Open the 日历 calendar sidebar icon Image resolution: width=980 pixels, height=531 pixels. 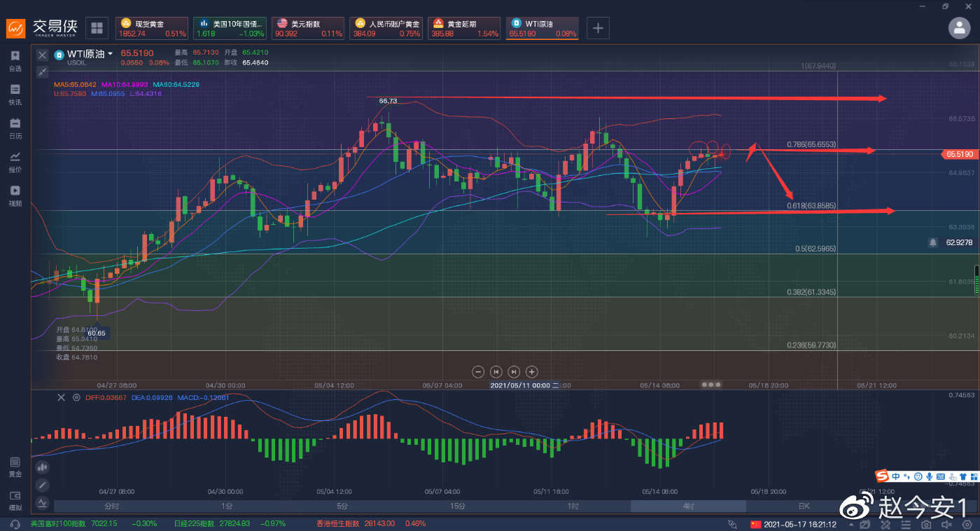pos(15,128)
